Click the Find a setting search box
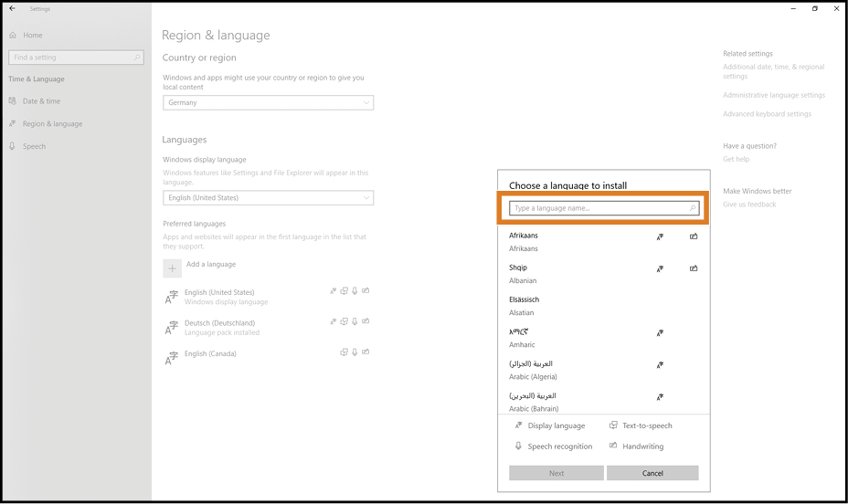 click(x=76, y=58)
